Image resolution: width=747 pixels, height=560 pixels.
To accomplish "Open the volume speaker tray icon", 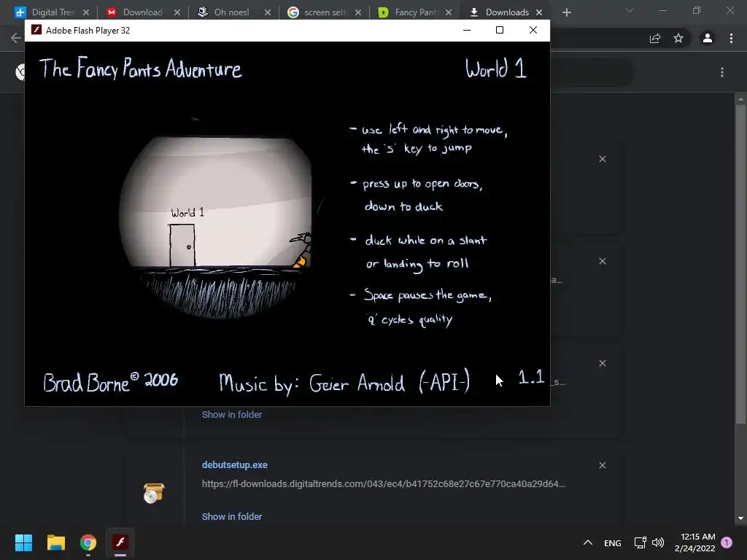I will pos(658,542).
